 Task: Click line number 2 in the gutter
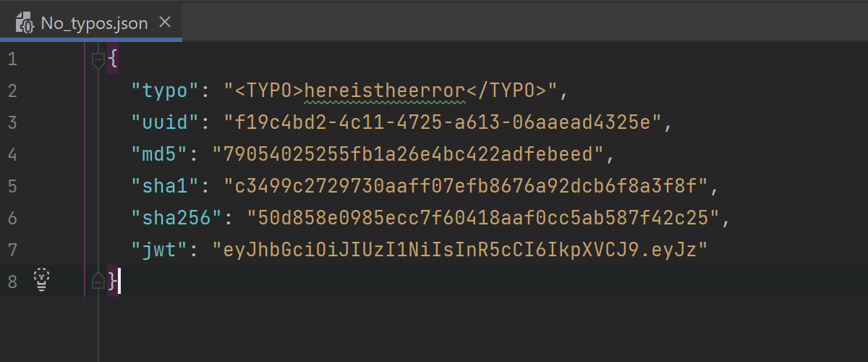pos(12,90)
